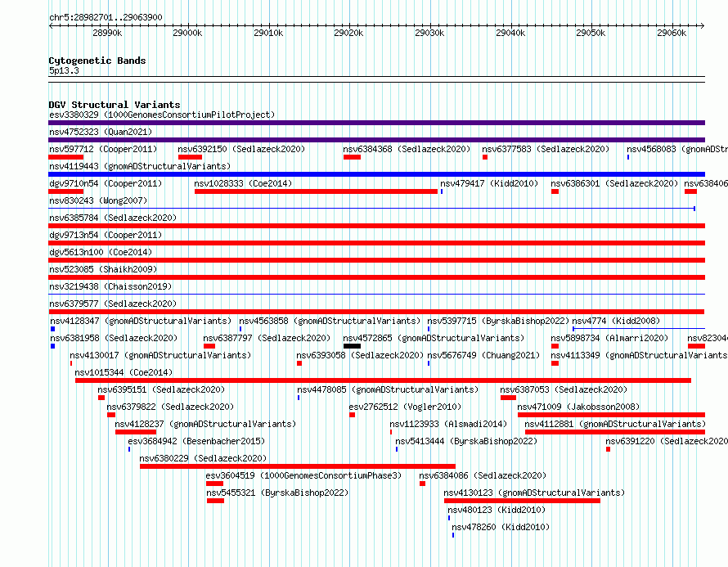This screenshot has width=728, height=567.
Task: Open nsv4130017 gnomAD variant label
Action: pyautogui.click(x=160, y=355)
